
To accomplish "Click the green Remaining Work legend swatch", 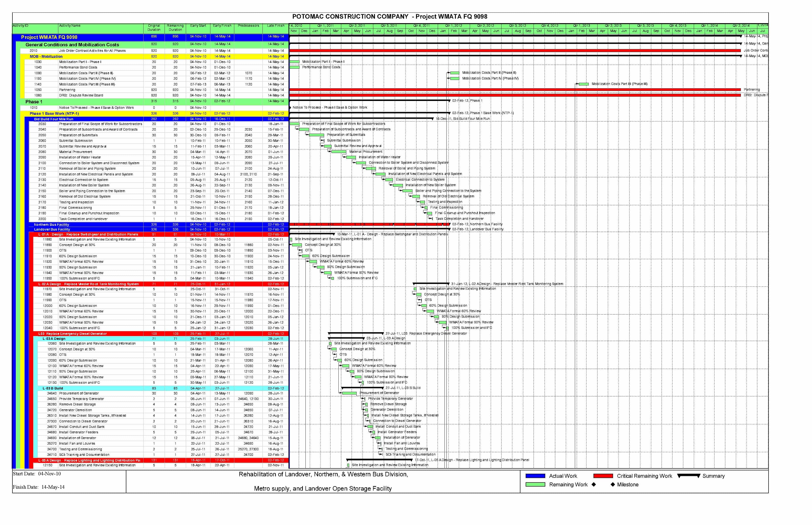I will [x=535, y=484].
